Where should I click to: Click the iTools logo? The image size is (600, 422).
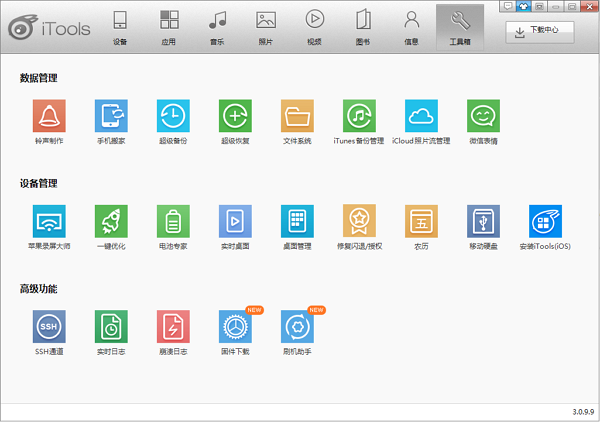click(49, 28)
